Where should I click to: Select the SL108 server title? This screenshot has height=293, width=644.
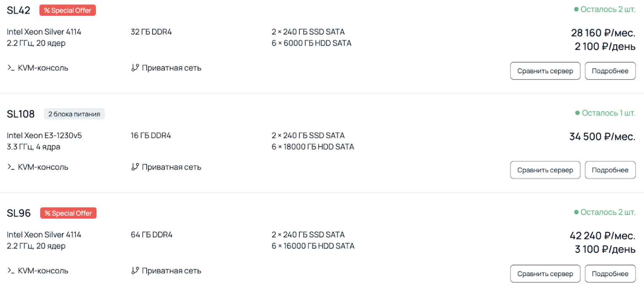point(21,114)
